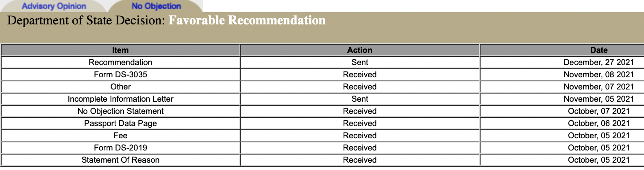The width and height of the screenshot is (644, 170).
Task: Select the No Objection Statement cell
Action: tap(120, 111)
